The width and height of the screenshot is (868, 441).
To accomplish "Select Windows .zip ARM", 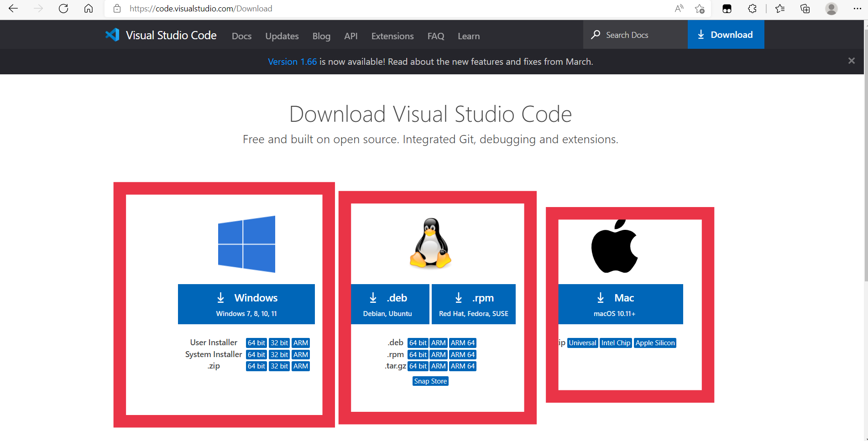I will tap(301, 366).
